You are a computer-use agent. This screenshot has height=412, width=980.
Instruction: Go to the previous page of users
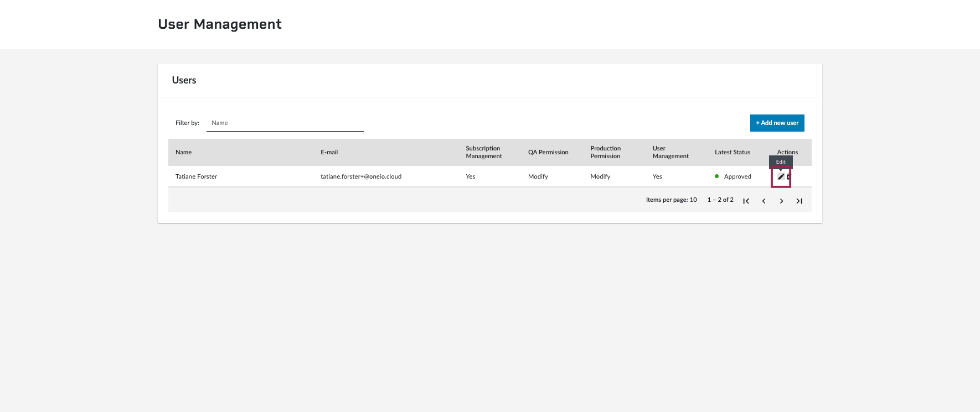tap(764, 201)
